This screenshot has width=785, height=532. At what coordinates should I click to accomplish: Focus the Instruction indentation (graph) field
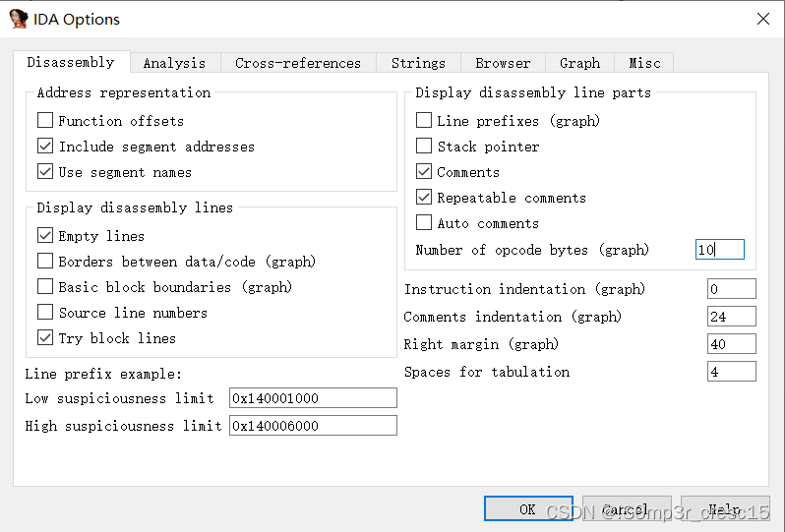click(732, 289)
